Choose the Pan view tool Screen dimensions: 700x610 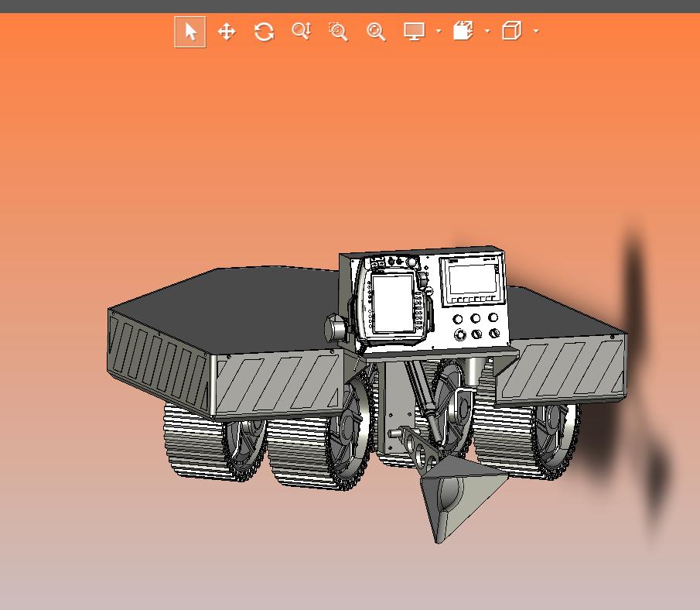[227, 33]
